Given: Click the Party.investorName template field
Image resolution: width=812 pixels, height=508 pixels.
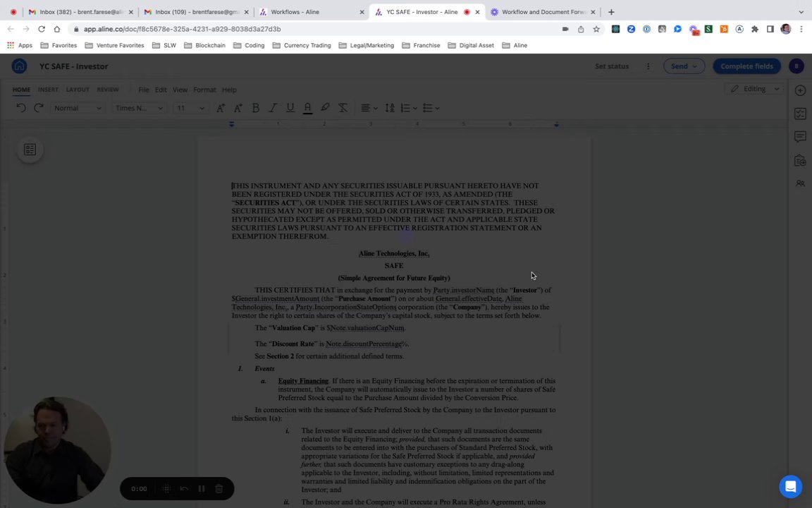Looking at the screenshot, I should [464, 290].
